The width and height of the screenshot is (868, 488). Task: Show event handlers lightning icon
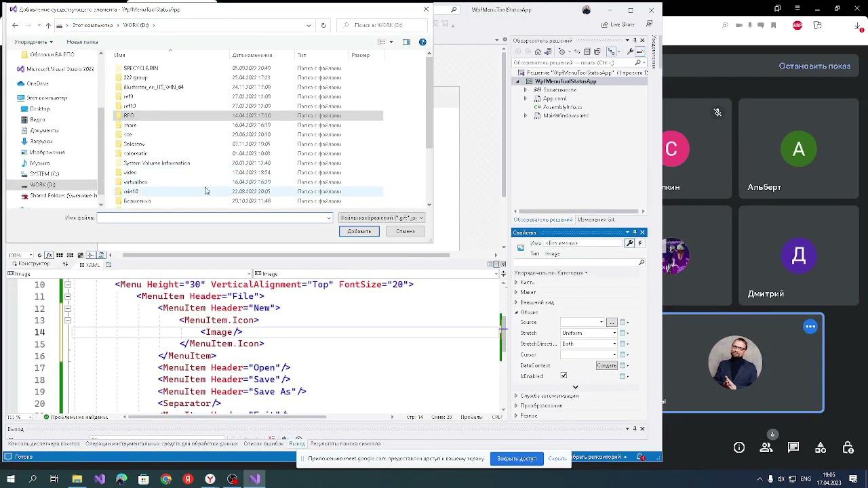(x=640, y=243)
